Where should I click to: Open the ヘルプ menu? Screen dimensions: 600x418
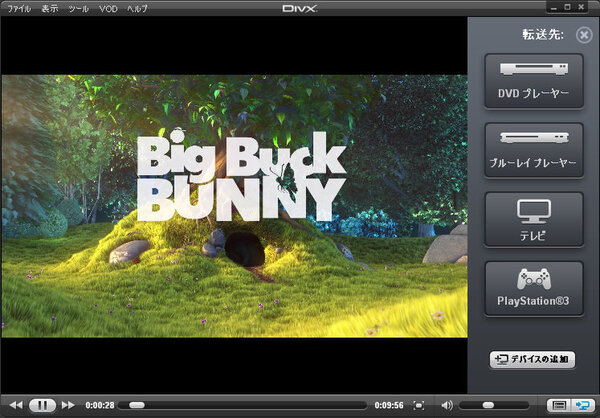point(137,8)
